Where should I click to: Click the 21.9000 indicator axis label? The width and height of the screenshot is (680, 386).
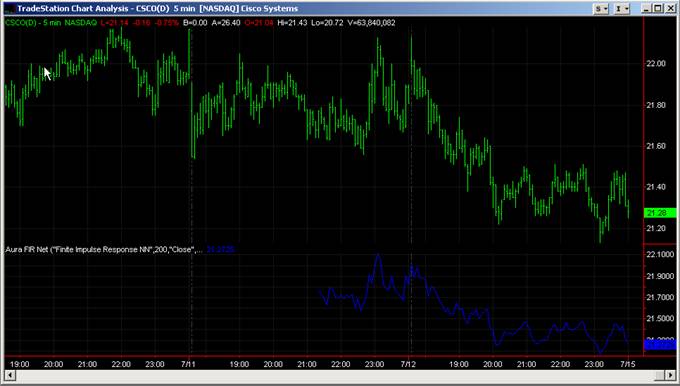click(x=660, y=276)
